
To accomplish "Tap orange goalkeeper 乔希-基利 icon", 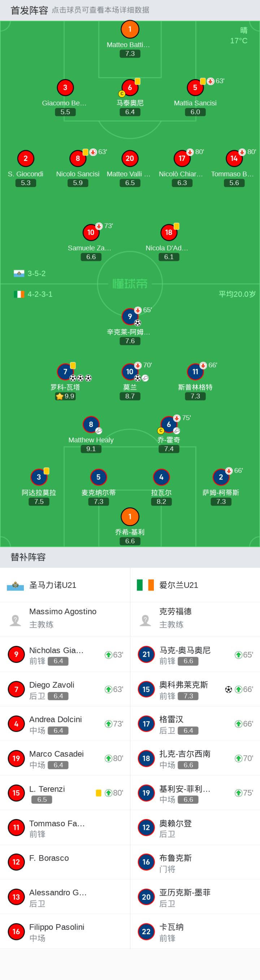I will click(130, 517).
